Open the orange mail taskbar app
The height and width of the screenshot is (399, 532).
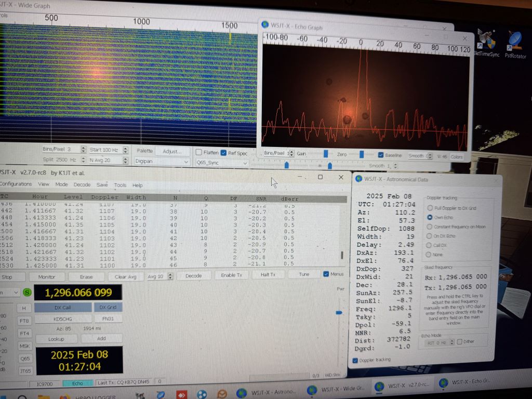(222, 394)
